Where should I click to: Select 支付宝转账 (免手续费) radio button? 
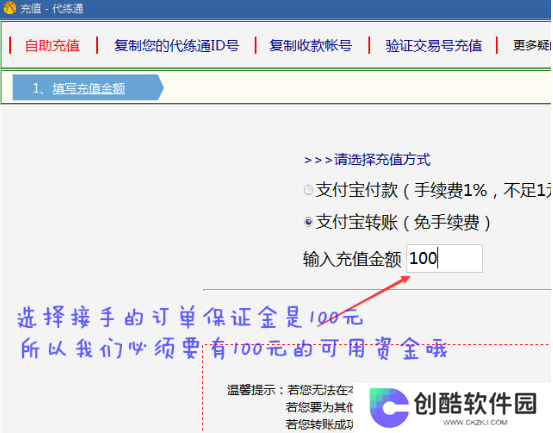click(308, 222)
